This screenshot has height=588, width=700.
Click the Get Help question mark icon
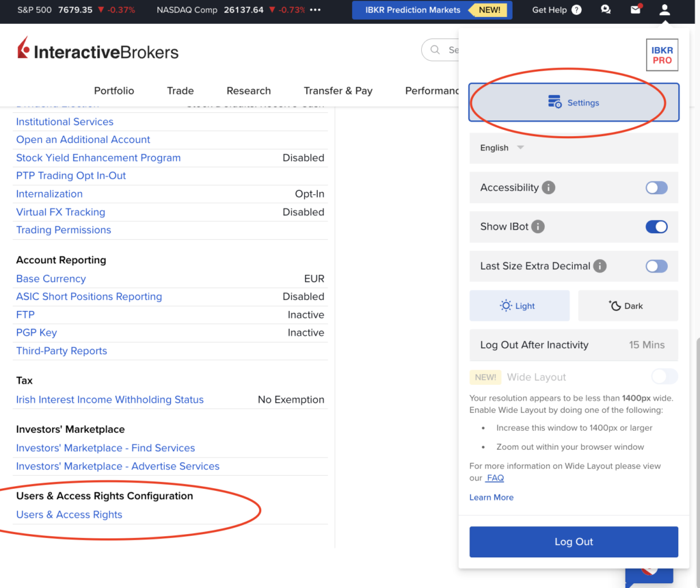tap(576, 10)
